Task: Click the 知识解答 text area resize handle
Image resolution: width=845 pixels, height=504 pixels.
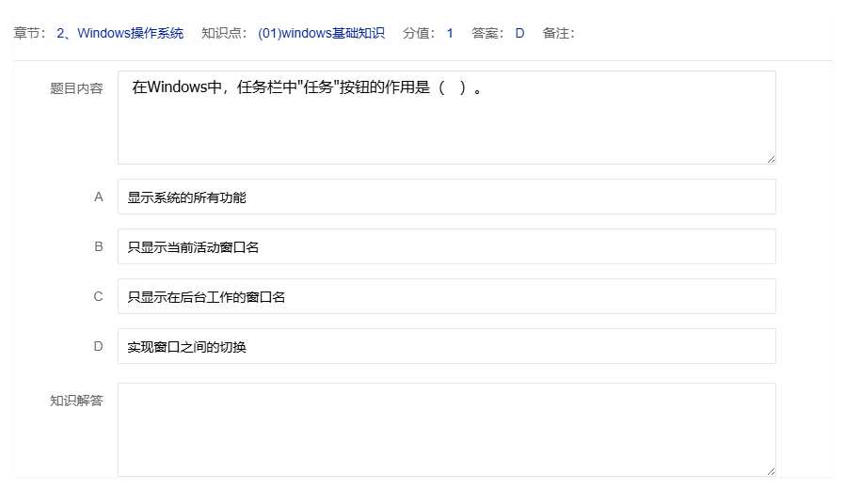Action: [771, 471]
